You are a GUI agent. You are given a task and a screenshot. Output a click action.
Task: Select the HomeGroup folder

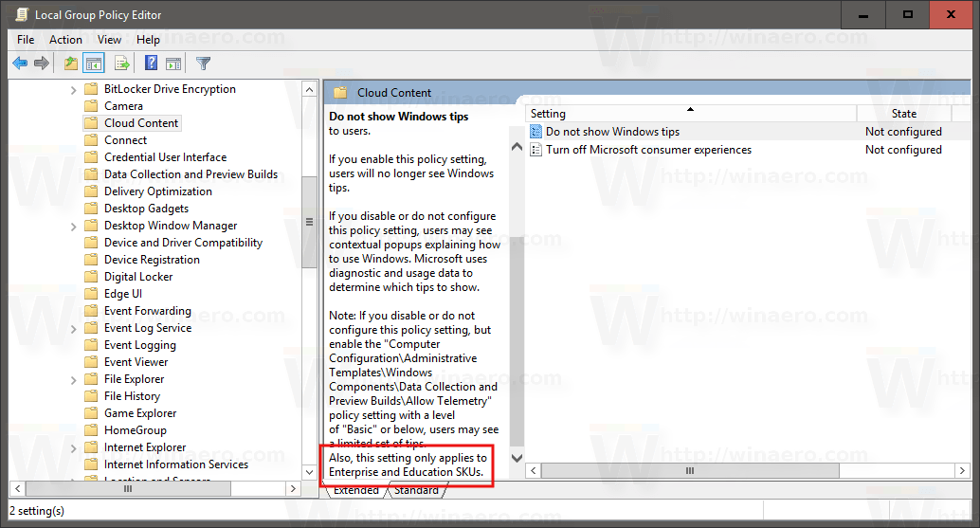pos(135,430)
